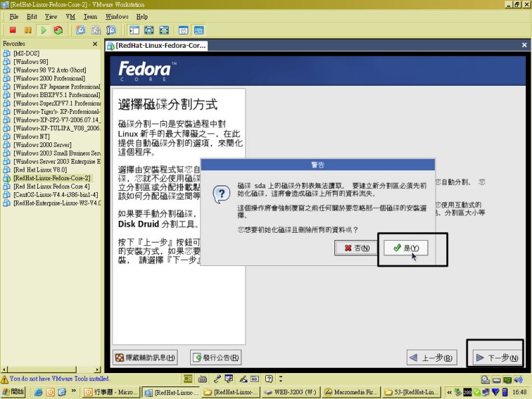Screen dimensions: 532x399
Task: Switch to Macromedia Fir... taskbar window
Action: 351,392
